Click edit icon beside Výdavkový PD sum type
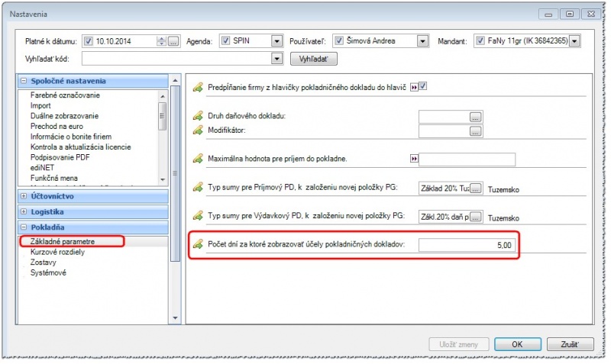Viewport: 611px width, 364px height. (198, 216)
